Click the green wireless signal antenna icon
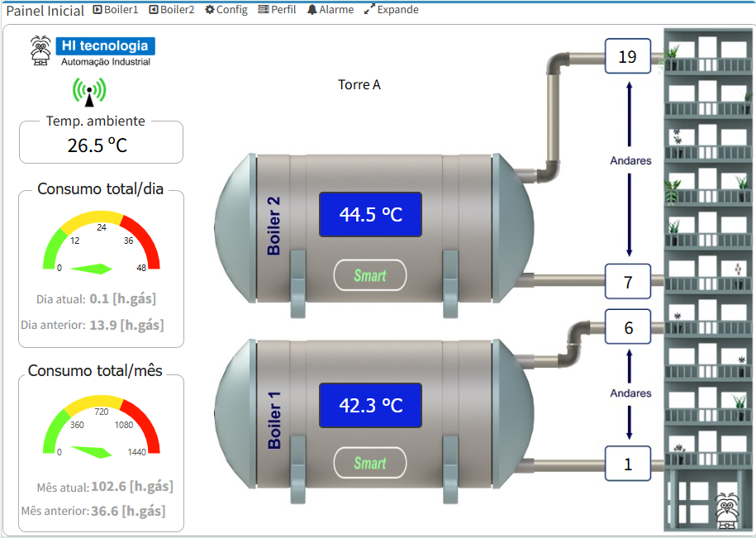Viewport: 756px width, 538px height. tap(89, 91)
